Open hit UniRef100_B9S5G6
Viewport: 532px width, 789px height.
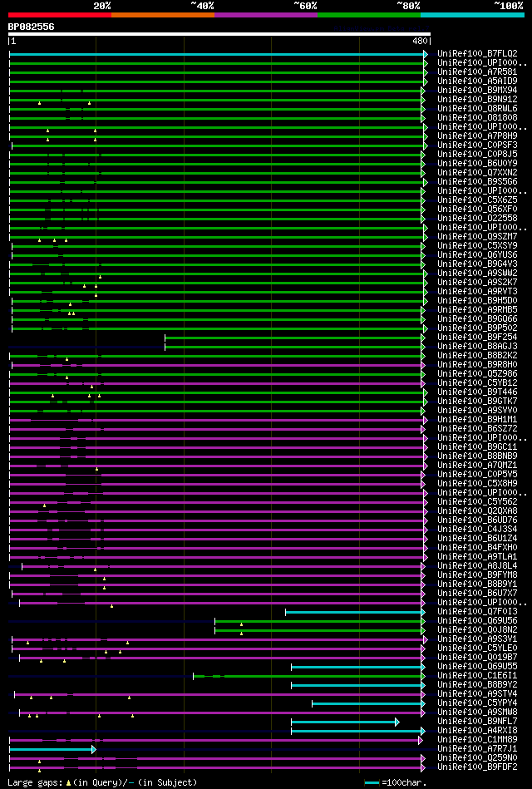477,181
